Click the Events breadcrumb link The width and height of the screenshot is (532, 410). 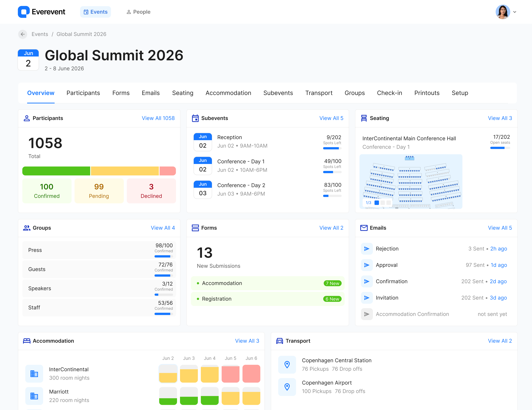click(x=40, y=34)
